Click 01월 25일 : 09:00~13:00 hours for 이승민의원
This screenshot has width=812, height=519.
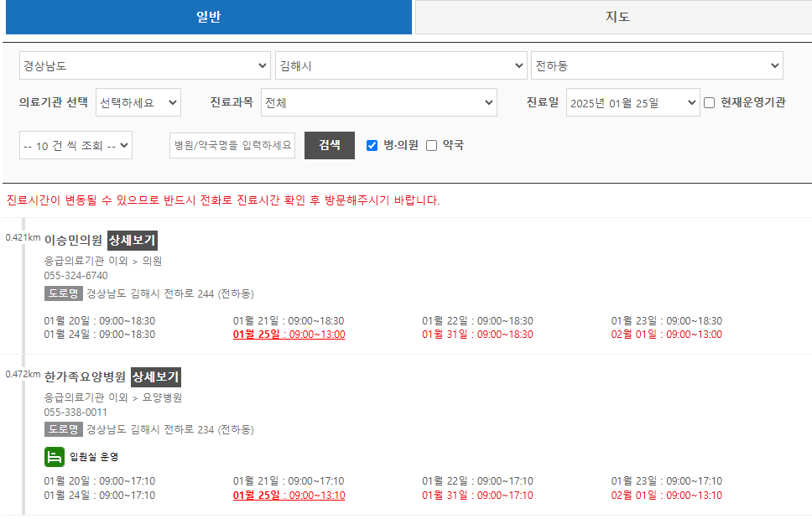(289, 335)
